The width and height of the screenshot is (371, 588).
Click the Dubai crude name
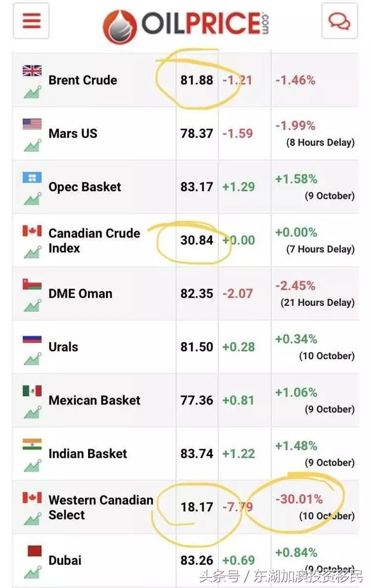(x=65, y=560)
